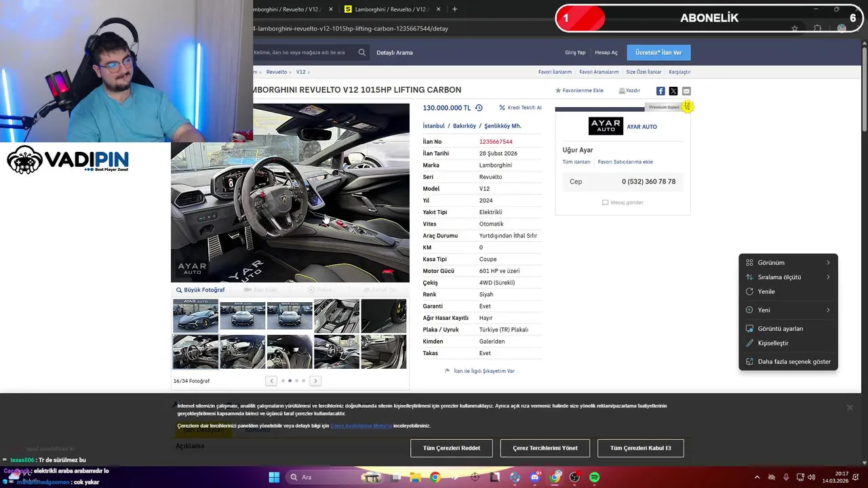Image resolution: width=868 pixels, height=488 pixels.
Task: Go to previous photo thumbnail page
Action: click(271, 381)
